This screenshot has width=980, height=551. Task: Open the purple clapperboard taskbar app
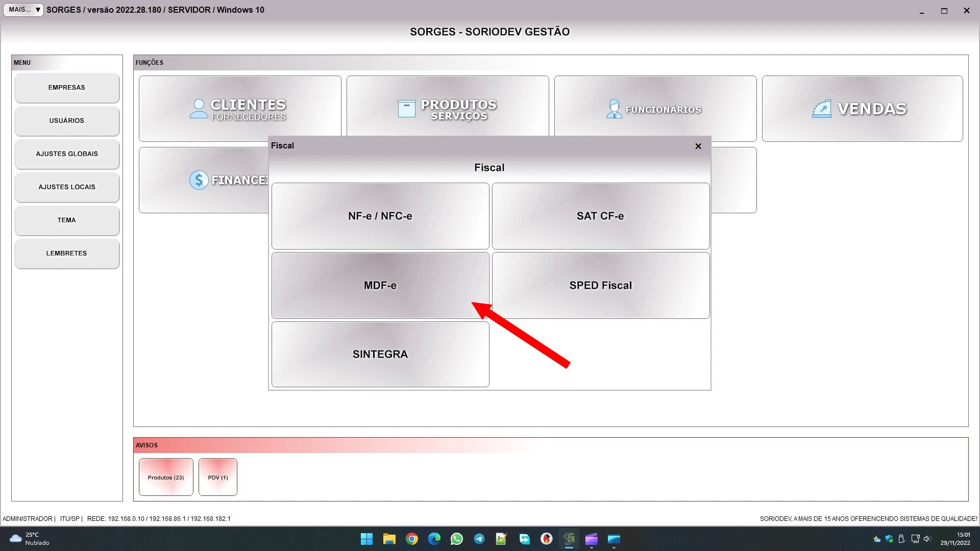click(592, 539)
